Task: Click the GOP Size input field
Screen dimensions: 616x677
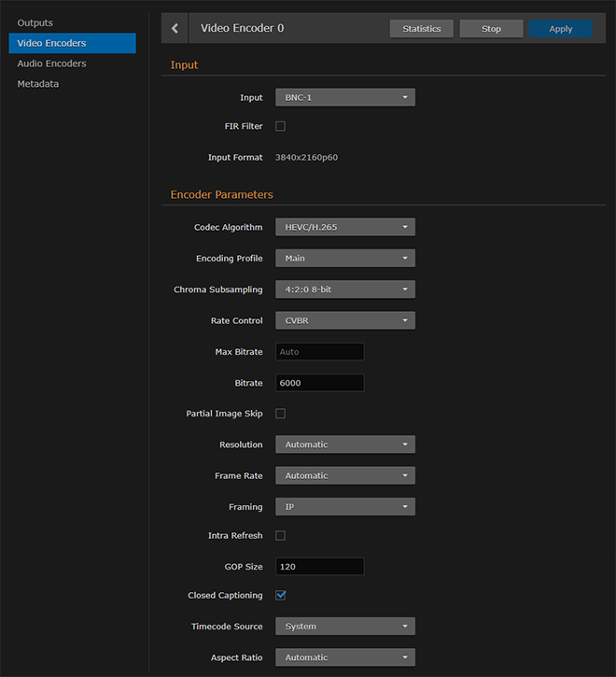Action: 319,567
